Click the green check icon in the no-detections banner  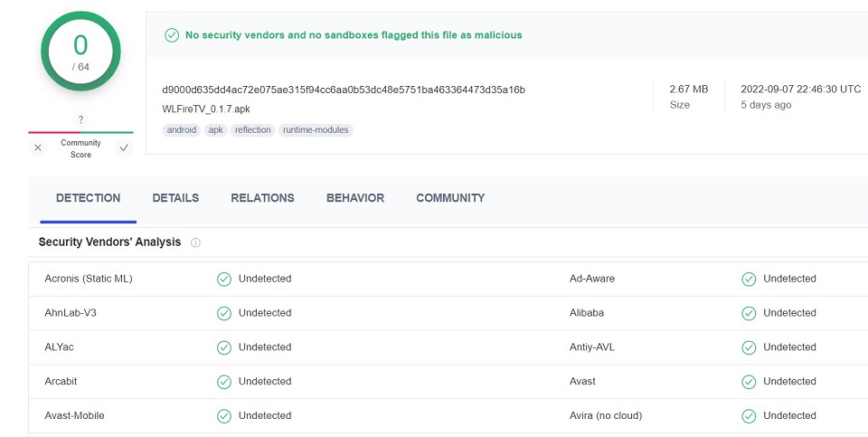pos(172,35)
